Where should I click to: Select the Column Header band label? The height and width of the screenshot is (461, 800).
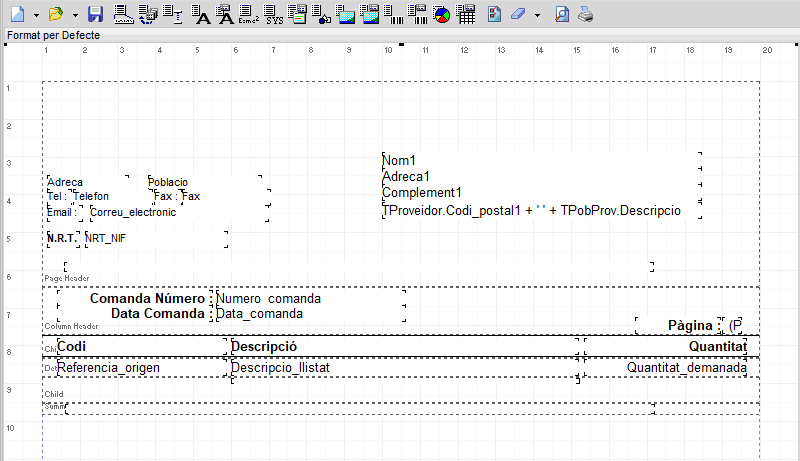pos(71,326)
